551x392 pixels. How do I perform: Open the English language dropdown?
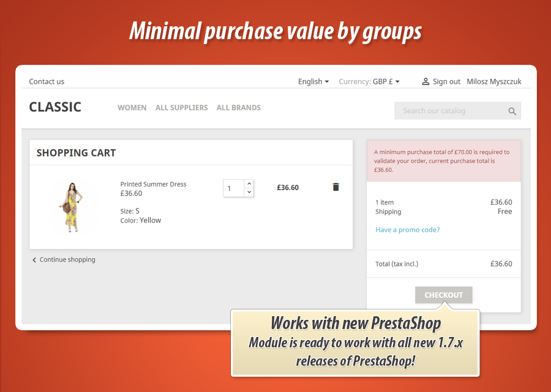click(x=313, y=81)
